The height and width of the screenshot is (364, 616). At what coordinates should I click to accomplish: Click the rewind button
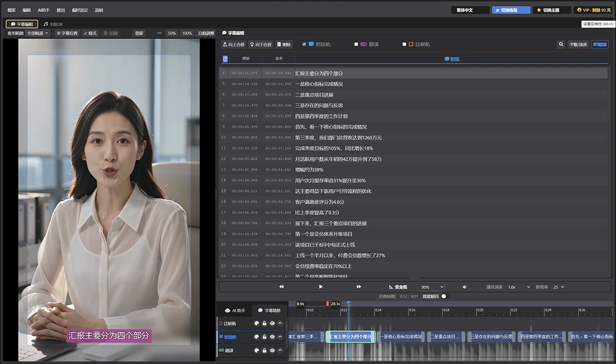click(x=281, y=286)
